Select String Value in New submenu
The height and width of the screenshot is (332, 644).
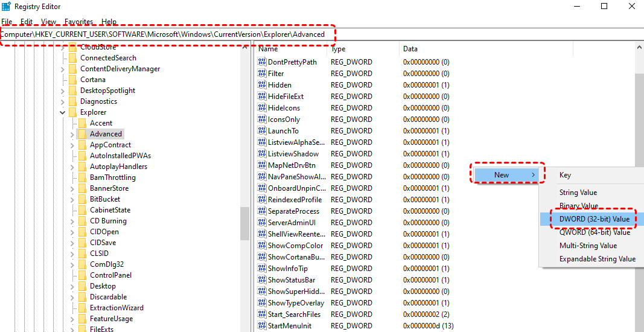point(578,193)
